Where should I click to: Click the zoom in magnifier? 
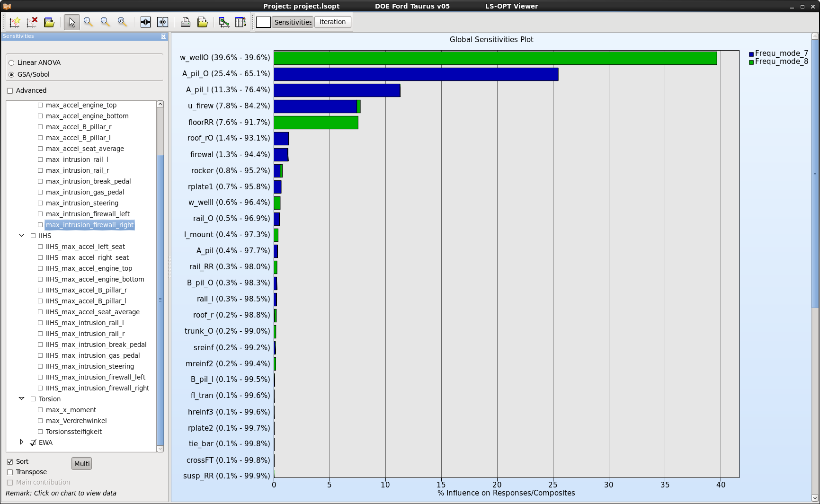[88, 22]
